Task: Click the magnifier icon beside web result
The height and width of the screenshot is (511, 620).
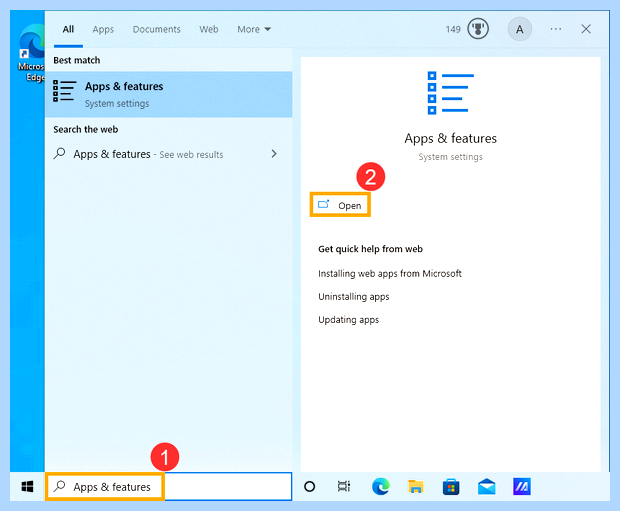Action: coord(59,153)
